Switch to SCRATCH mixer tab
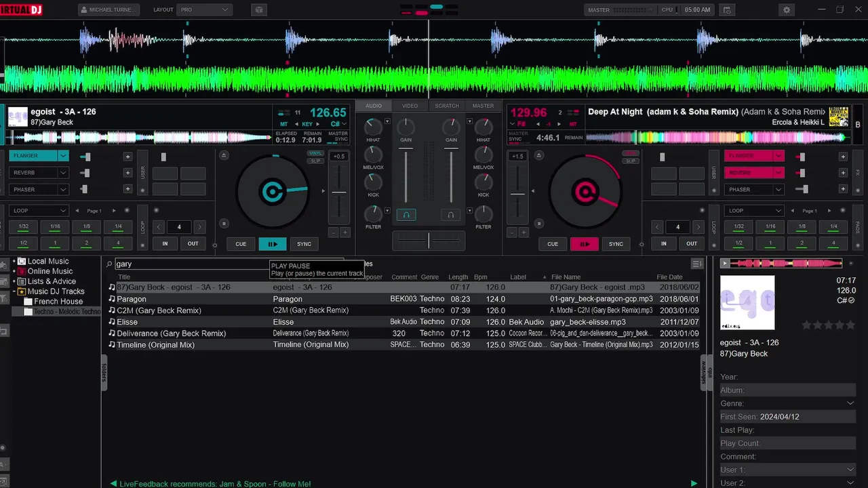 click(447, 106)
